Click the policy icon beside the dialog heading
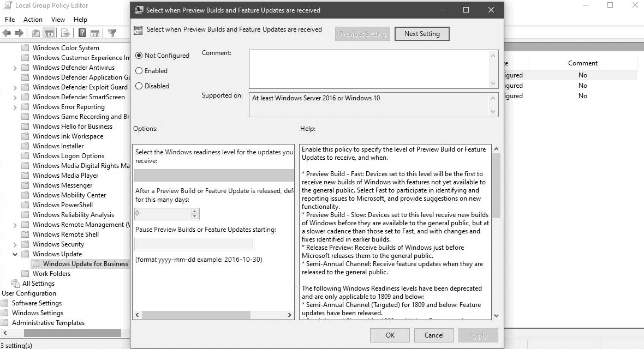Image resolution: width=644 pixels, height=349 pixels. [139, 30]
